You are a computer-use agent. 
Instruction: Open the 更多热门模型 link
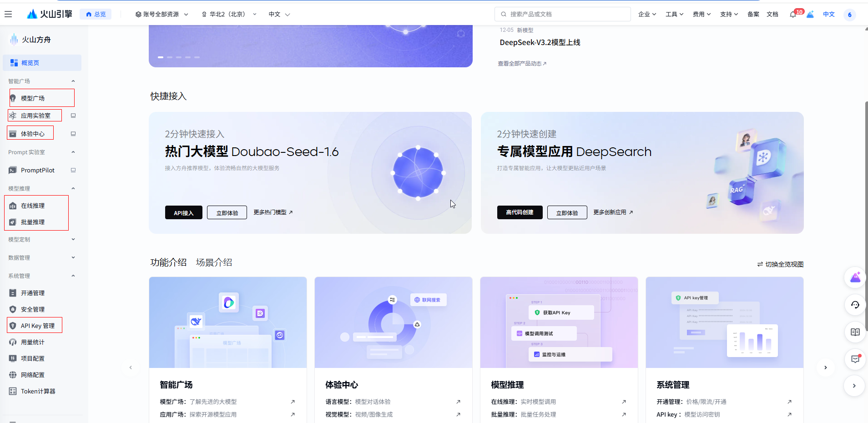[x=273, y=212]
